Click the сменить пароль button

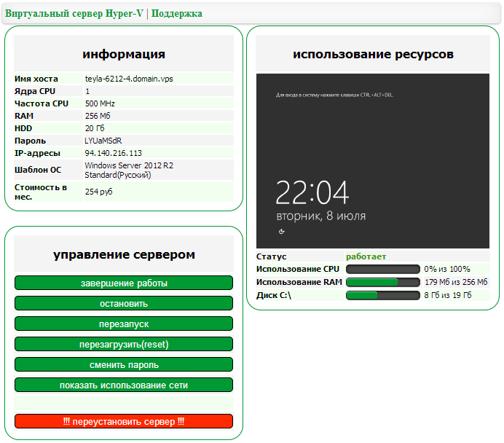[124, 364]
